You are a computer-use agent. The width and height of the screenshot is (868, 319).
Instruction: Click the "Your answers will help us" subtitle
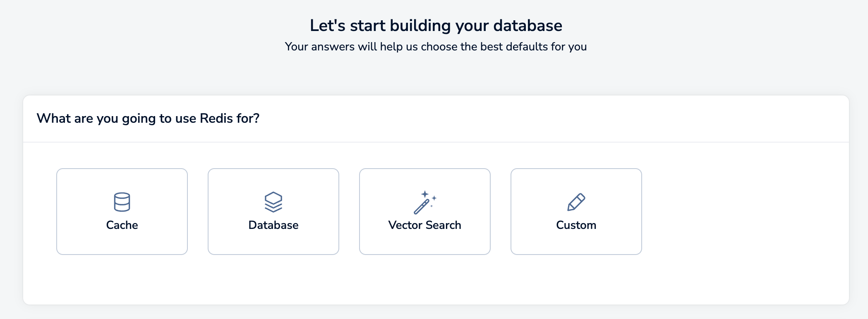pos(436,47)
